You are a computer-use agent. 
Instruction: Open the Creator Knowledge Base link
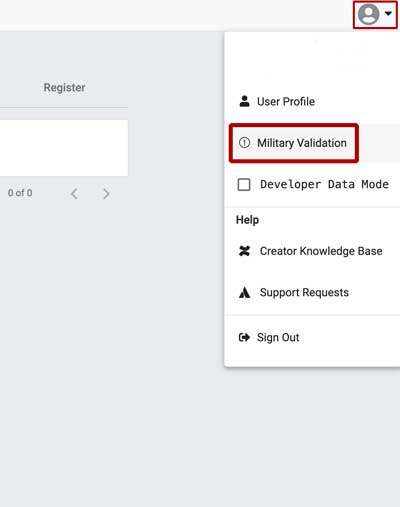[x=321, y=251]
